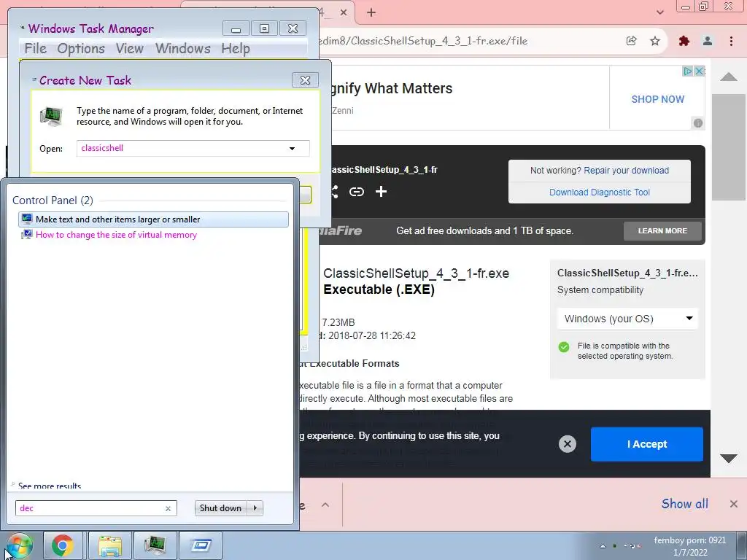Open the Help menu in Task Manager
This screenshot has height=560, width=747.
(236, 49)
